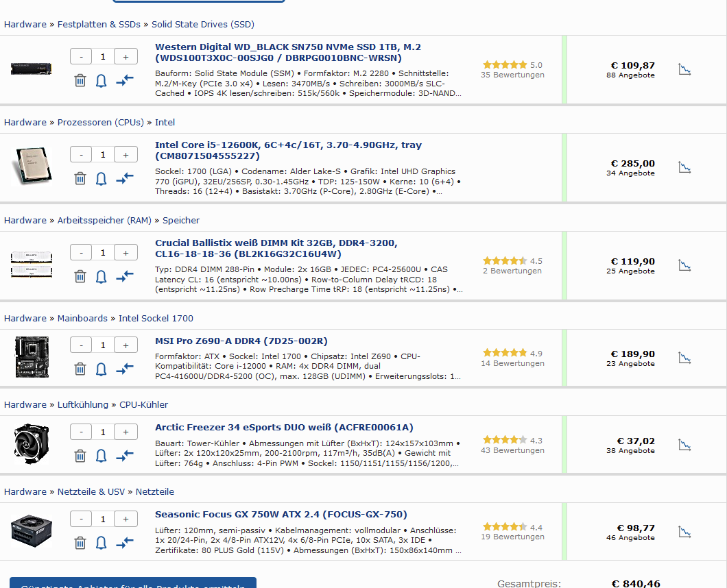Go to Festplatten & SSDs breadcrumb
Screen dimensions: 727x588
click(x=99, y=25)
